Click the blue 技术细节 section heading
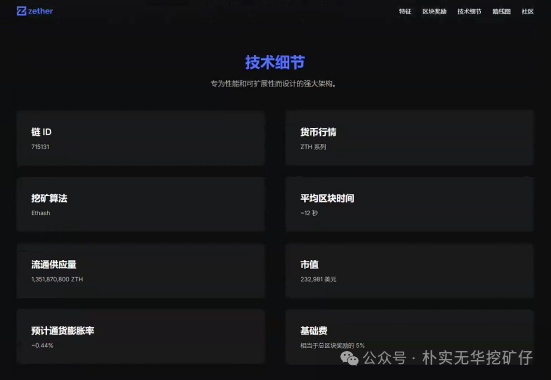 (x=275, y=62)
